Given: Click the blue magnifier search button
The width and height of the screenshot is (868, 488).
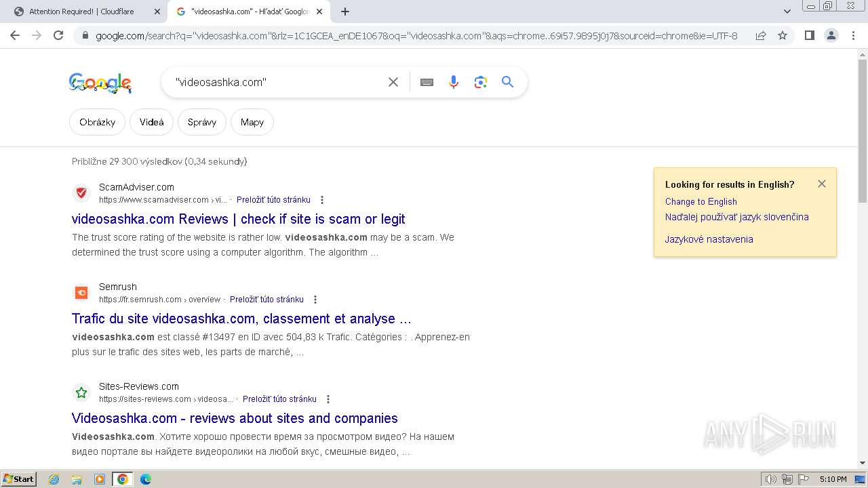Looking at the screenshot, I should point(507,82).
